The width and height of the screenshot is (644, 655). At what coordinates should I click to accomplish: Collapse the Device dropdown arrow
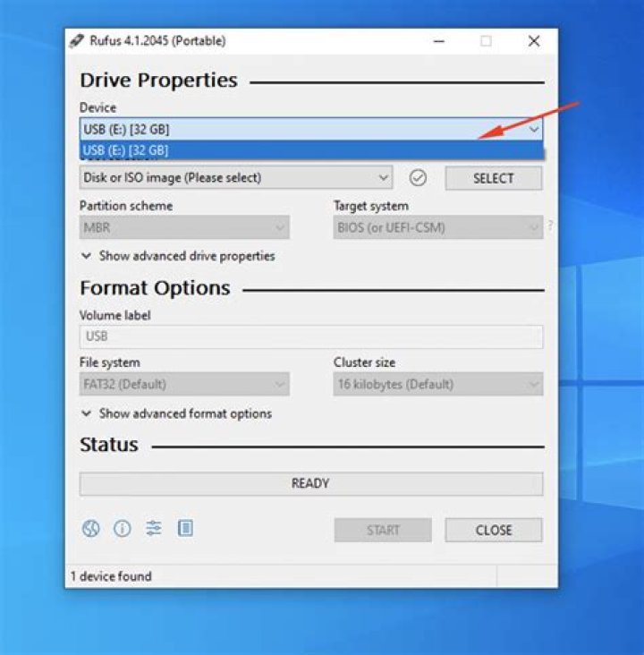533,129
